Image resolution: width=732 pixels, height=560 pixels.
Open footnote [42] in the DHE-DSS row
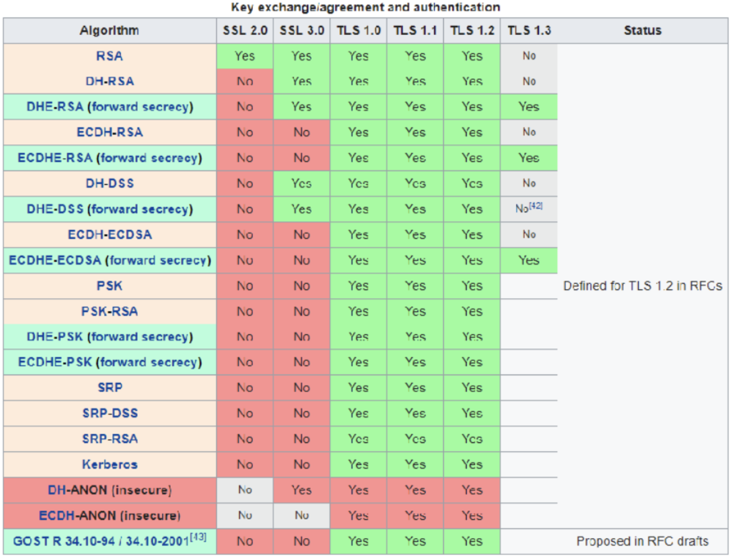point(536,206)
